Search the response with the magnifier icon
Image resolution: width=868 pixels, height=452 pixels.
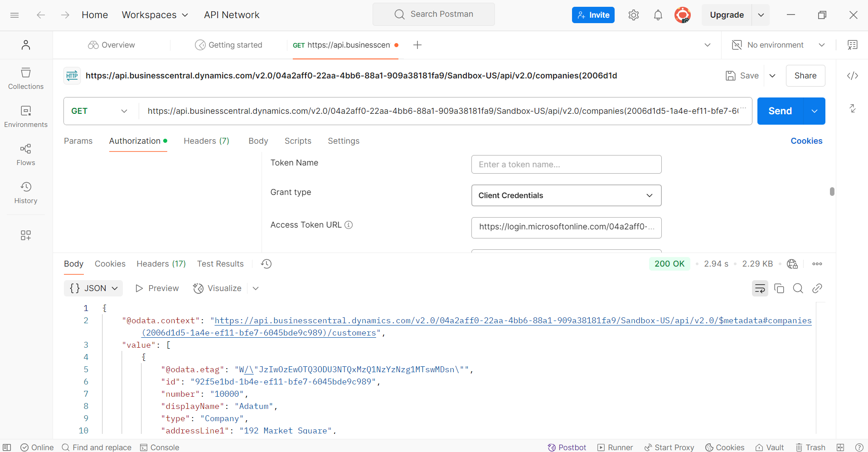pyautogui.click(x=798, y=288)
